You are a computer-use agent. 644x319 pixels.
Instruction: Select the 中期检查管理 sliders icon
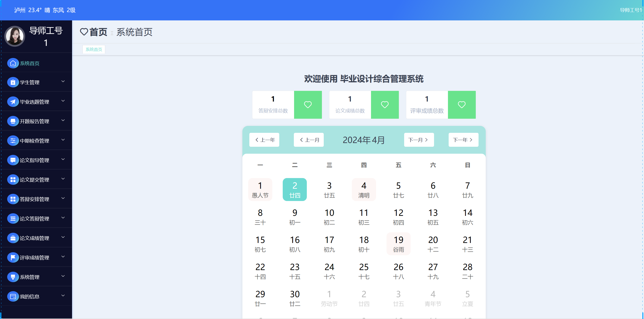tap(13, 141)
